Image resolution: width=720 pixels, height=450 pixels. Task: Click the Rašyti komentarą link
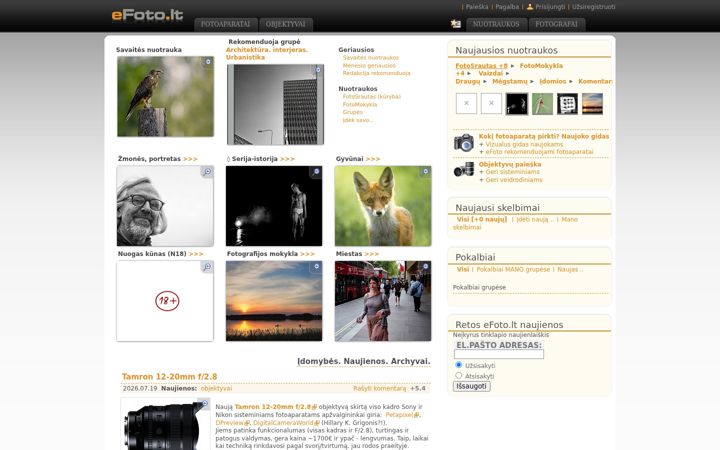[380, 388]
